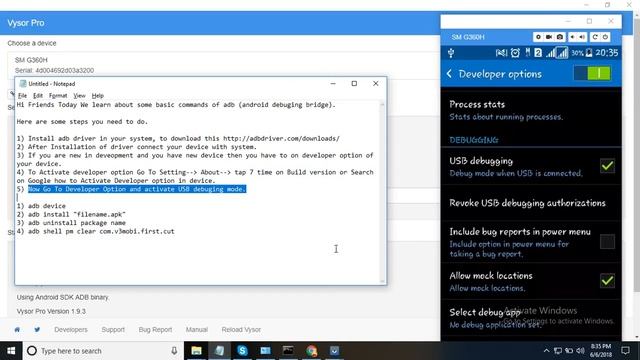Open Manual link in Vysor footer
Image resolution: width=640 pixels, height=360 pixels.
coord(197,329)
